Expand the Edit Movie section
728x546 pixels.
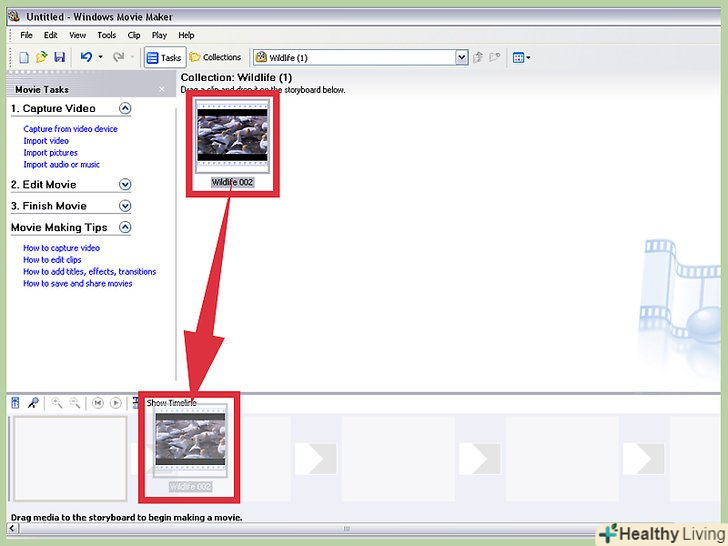click(x=125, y=184)
